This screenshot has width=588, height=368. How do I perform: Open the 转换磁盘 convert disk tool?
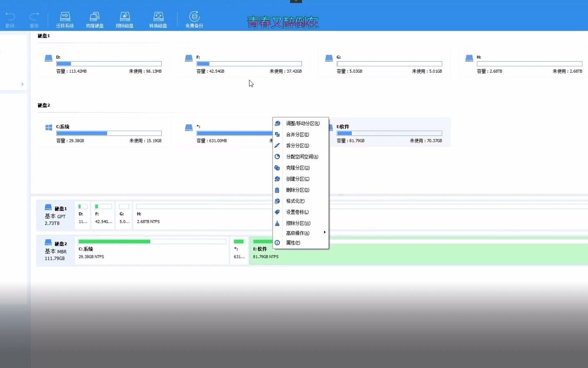click(158, 19)
